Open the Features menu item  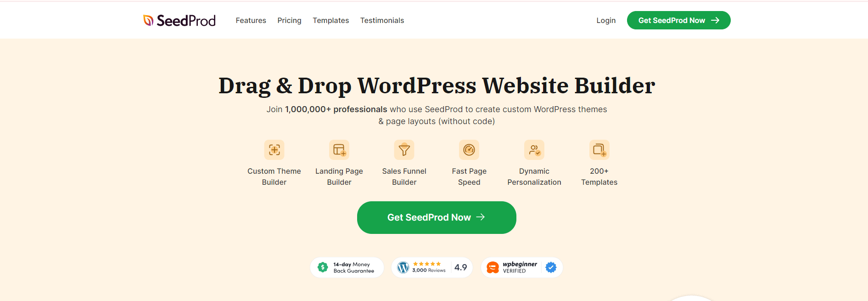point(251,20)
